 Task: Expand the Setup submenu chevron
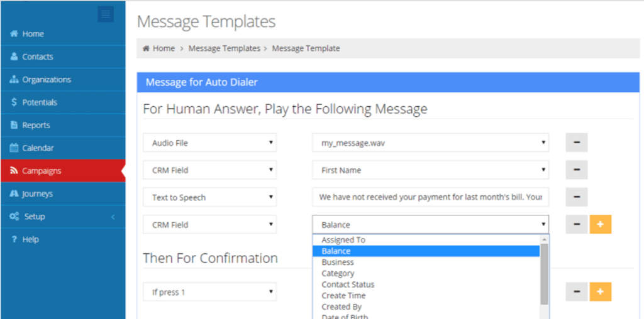(x=113, y=217)
